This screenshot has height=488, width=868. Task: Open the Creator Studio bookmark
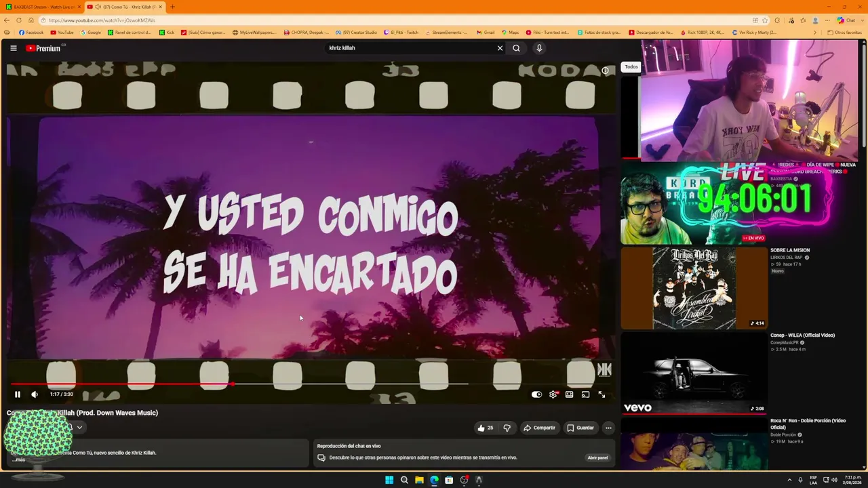356,33
